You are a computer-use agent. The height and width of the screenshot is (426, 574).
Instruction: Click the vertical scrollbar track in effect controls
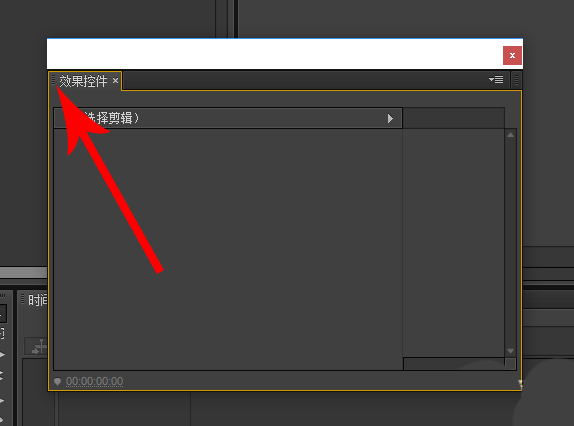coord(511,243)
